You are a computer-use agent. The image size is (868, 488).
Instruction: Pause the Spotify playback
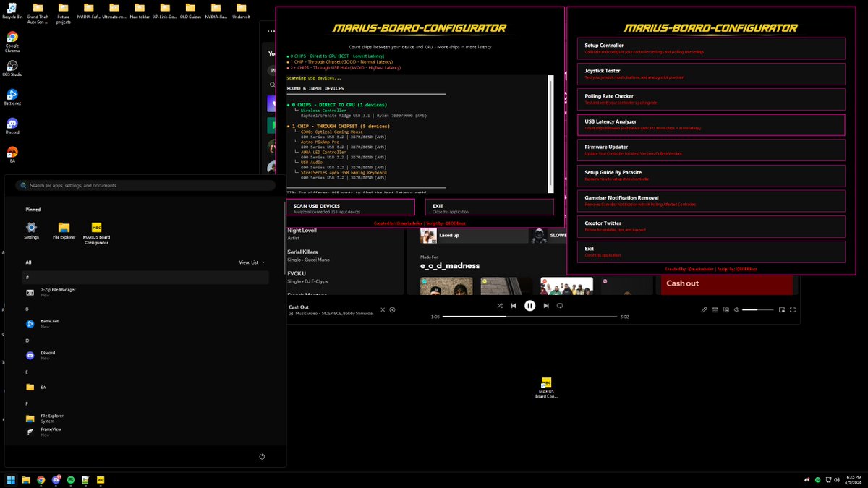click(x=529, y=306)
